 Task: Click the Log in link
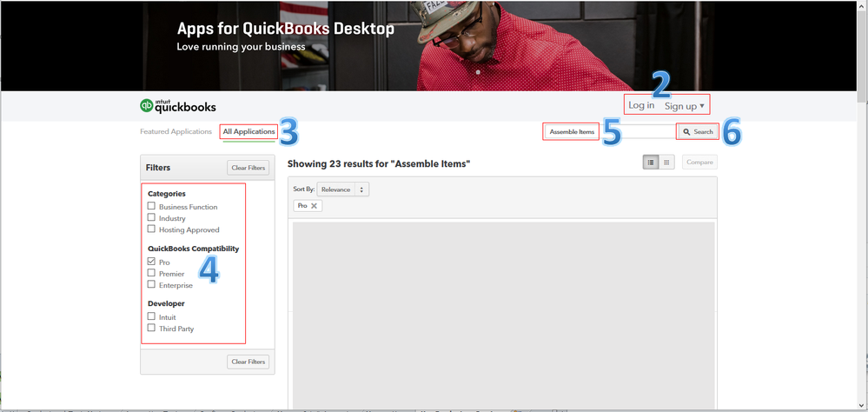pyautogui.click(x=641, y=105)
